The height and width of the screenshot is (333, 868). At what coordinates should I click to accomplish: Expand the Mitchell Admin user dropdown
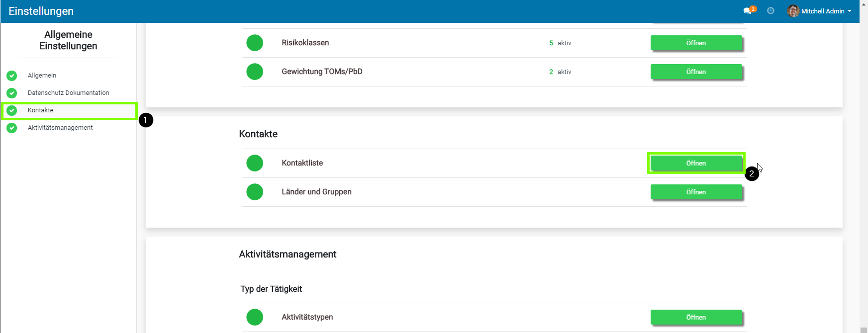827,11
